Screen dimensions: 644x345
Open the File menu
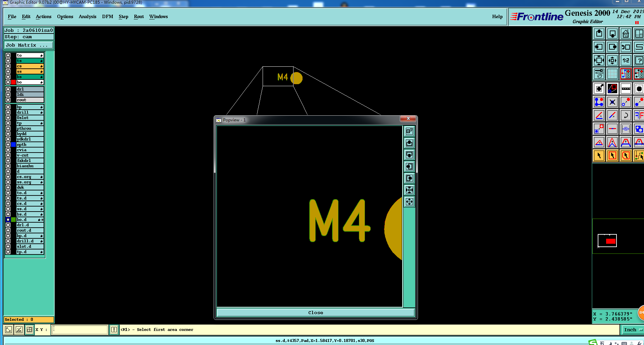[12, 17]
